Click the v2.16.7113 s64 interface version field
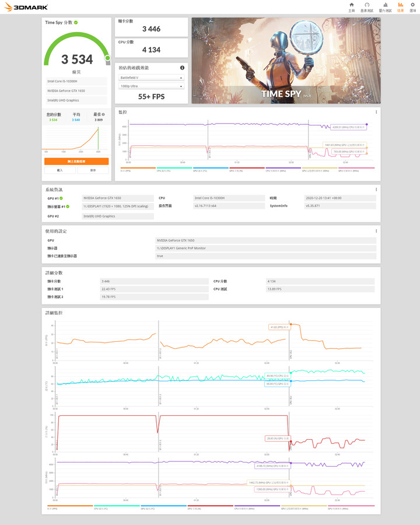This screenshot has width=420, height=525. (229, 206)
